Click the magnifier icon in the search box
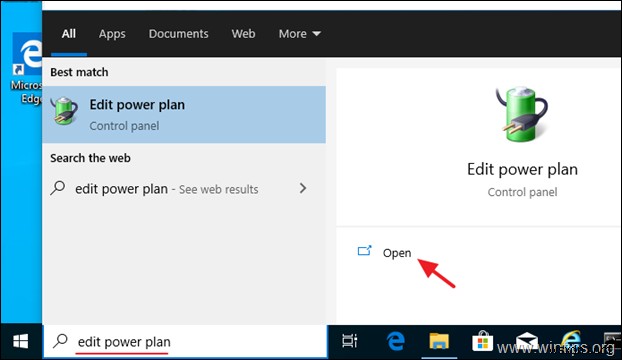The image size is (622, 360). 60,341
